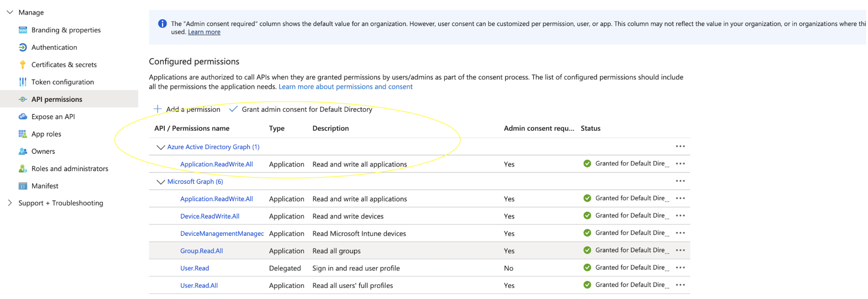Click the App roles grid icon
This screenshot has width=868, height=299.
point(23,134)
